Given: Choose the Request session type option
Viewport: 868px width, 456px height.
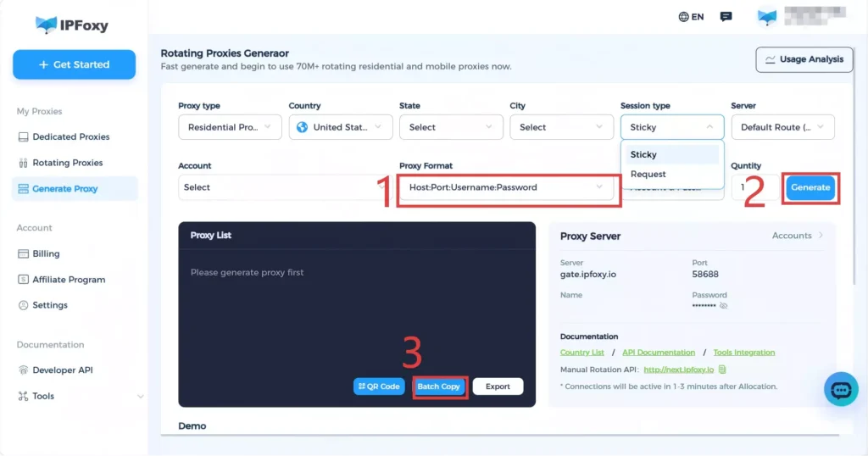Looking at the screenshot, I should coord(648,174).
